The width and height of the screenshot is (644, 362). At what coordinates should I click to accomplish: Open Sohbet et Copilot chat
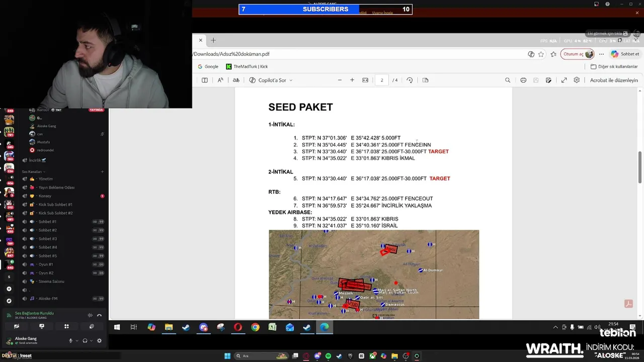[625, 54]
